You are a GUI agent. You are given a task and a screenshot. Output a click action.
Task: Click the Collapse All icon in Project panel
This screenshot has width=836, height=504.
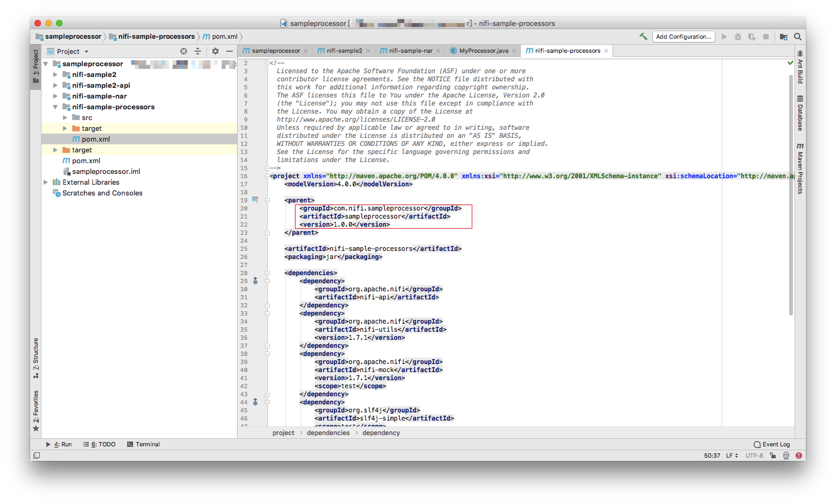point(198,51)
